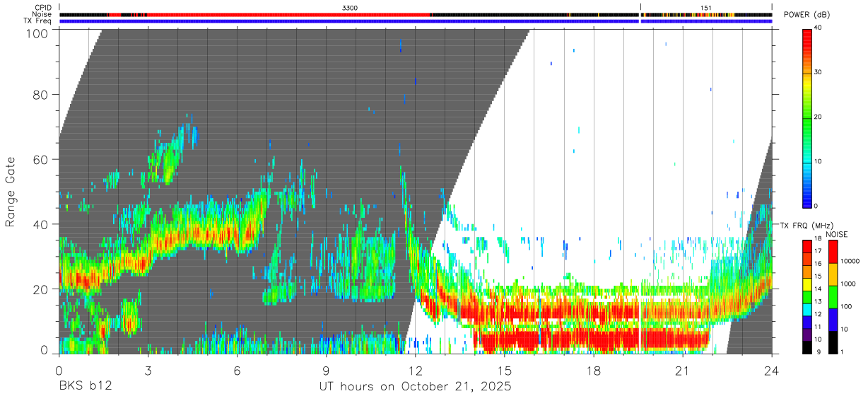Screen dimensions: 868x401
Task: Click the '14' label on TX FRQ scale
Action: (x=818, y=289)
